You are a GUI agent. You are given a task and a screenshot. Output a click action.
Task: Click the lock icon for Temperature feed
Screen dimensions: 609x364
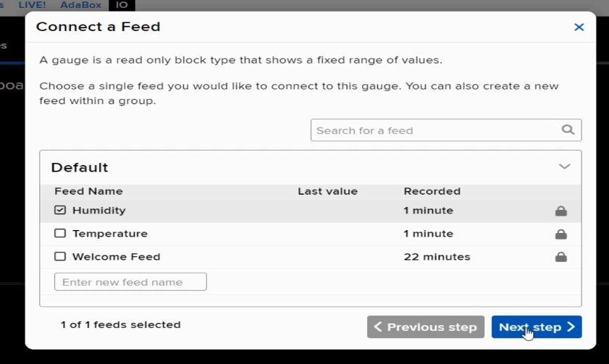560,234
